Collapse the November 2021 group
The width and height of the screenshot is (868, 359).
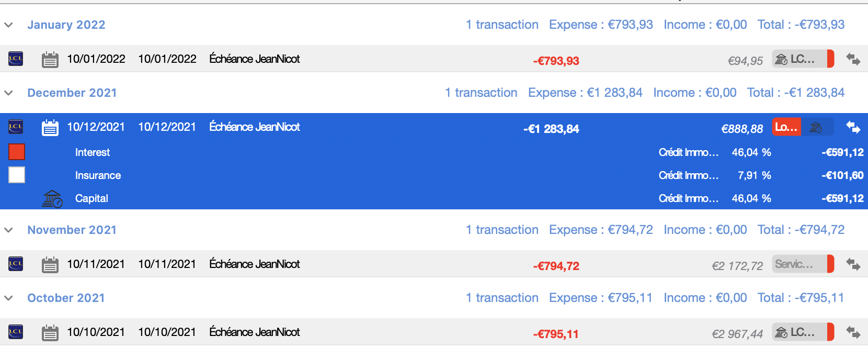(x=8, y=230)
